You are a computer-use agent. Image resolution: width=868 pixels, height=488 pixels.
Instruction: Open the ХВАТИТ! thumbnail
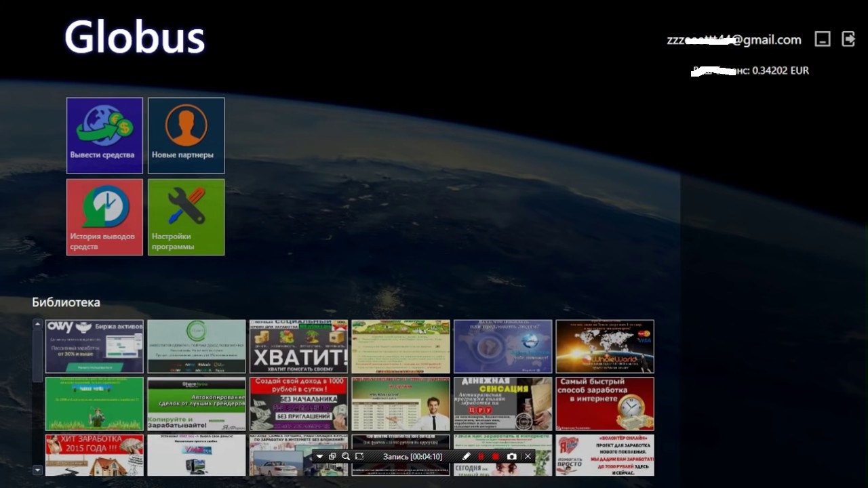(x=298, y=346)
